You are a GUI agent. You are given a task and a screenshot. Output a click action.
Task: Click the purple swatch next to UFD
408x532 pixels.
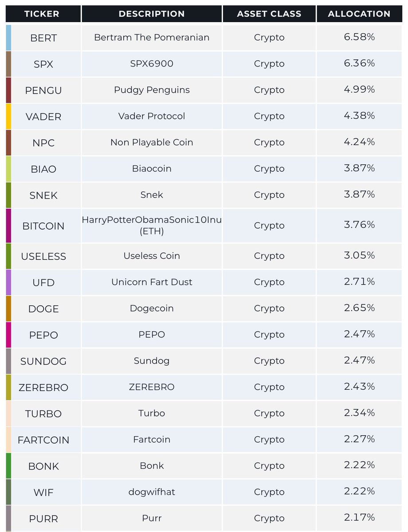coord(8,282)
